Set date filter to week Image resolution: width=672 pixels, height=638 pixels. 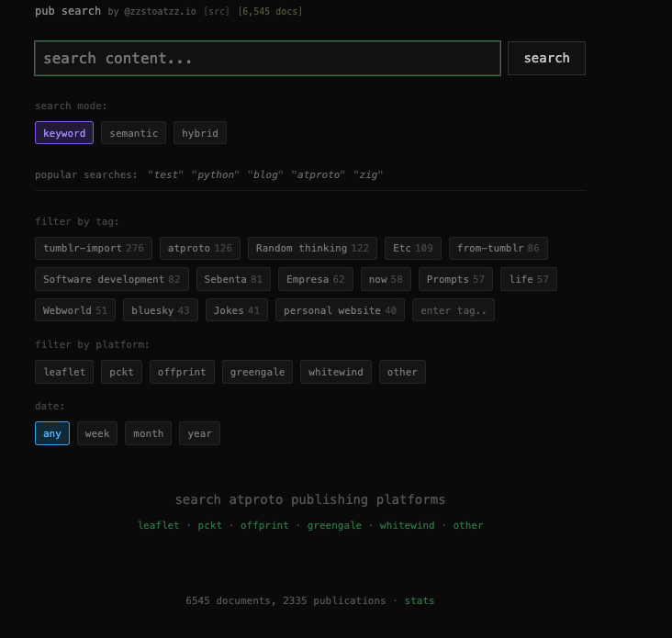(x=97, y=433)
